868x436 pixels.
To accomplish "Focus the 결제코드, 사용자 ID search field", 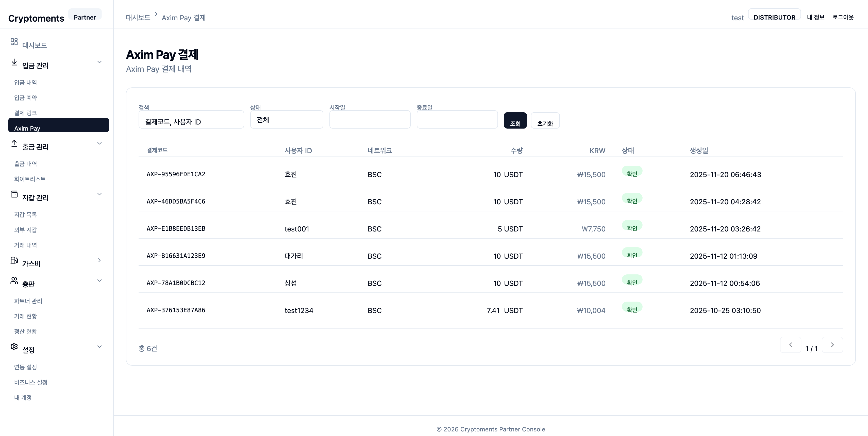I will pos(191,119).
